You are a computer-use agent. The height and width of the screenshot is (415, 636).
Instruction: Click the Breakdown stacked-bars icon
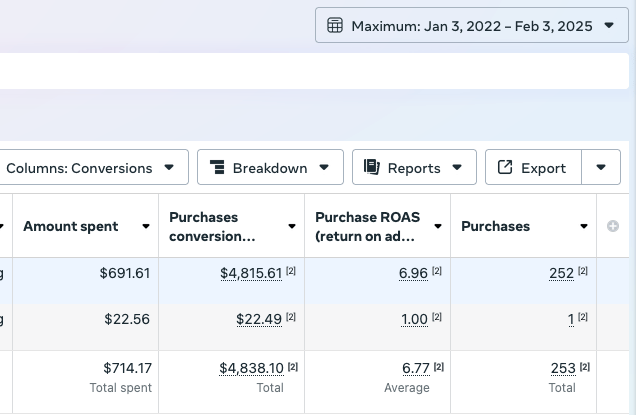coord(217,168)
